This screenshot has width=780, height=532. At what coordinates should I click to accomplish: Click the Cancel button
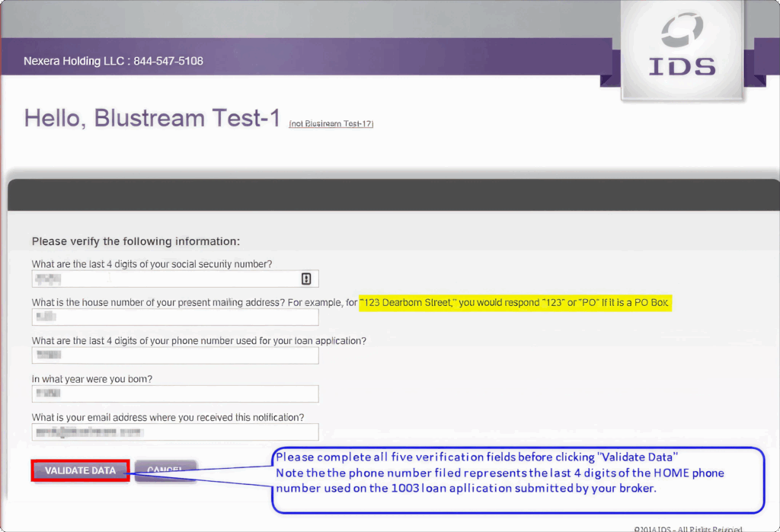click(165, 470)
